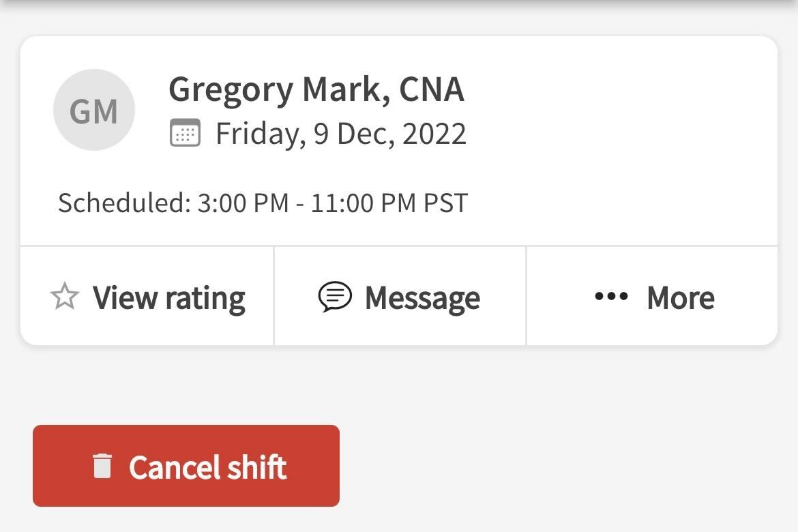Click the trash can icon

point(102,467)
